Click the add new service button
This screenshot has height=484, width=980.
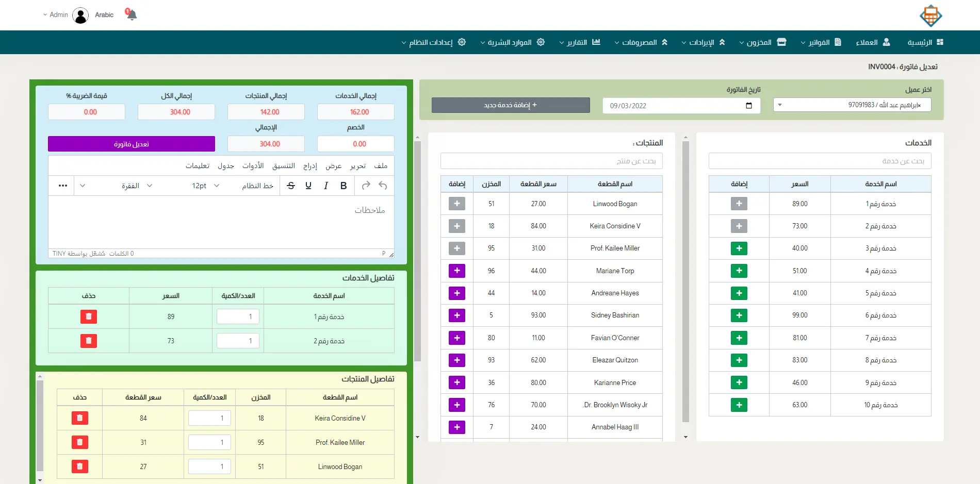click(x=510, y=105)
